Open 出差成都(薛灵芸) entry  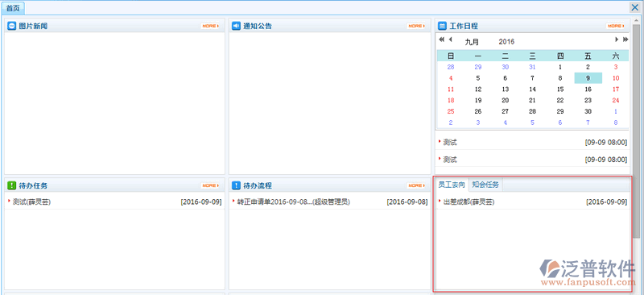click(469, 202)
